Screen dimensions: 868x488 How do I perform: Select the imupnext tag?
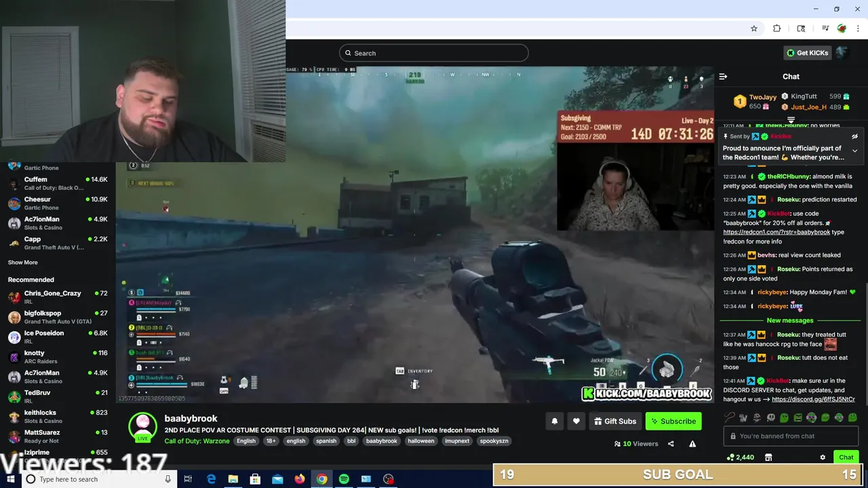(x=457, y=441)
